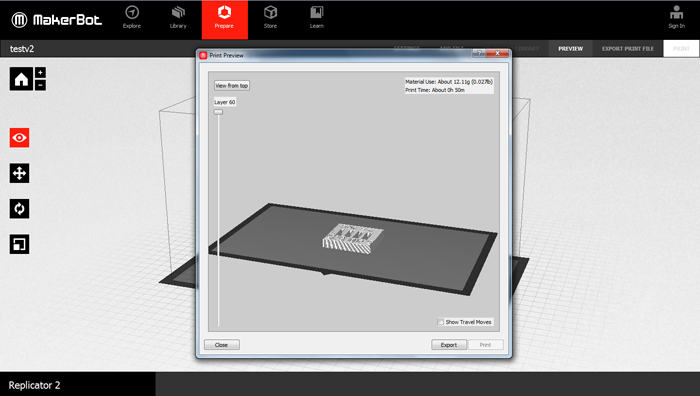
Task: Click the dialog help question-mark button
Action: (x=479, y=53)
